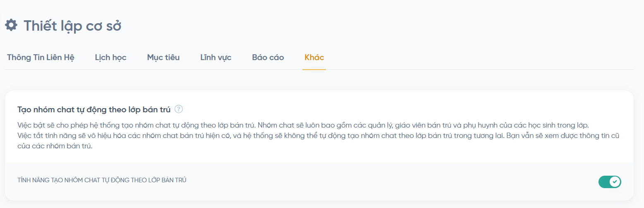Click the uppercase TÍNH NĂNG TẠO NHÓM label

pyautogui.click(x=102, y=180)
